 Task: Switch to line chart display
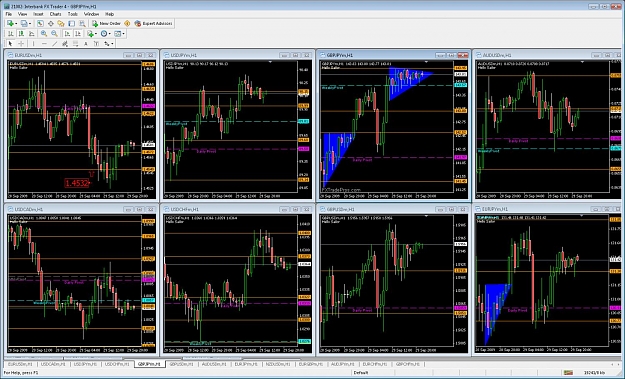[x=31, y=33]
